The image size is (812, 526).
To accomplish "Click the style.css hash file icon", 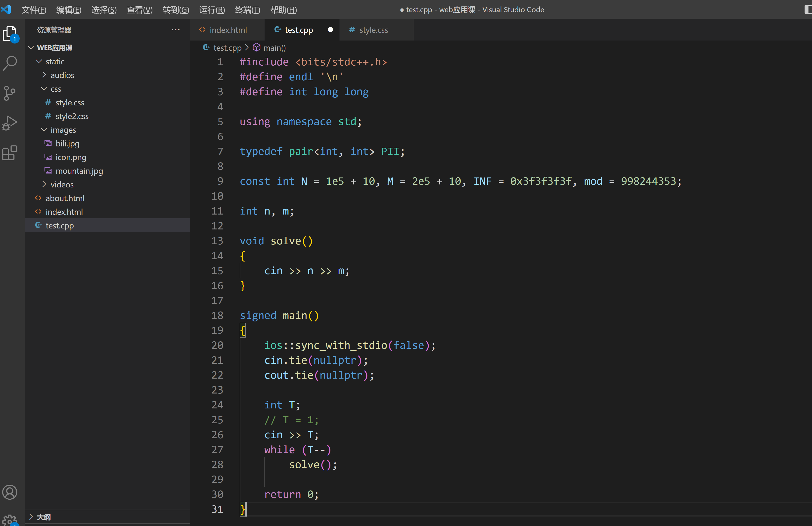I will (48, 102).
